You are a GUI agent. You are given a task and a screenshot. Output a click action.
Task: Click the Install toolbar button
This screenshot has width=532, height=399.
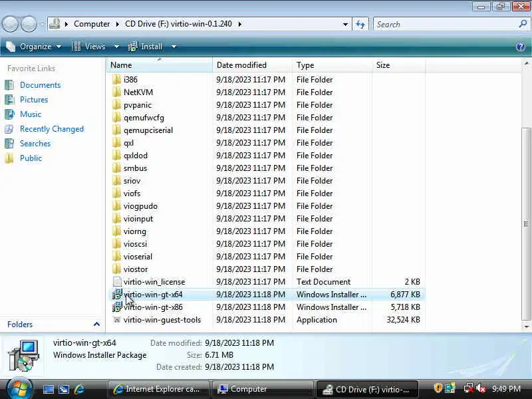pyautogui.click(x=145, y=47)
